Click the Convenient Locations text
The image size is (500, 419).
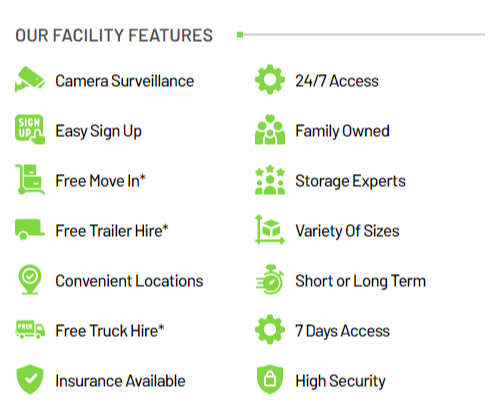pyautogui.click(x=129, y=281)
